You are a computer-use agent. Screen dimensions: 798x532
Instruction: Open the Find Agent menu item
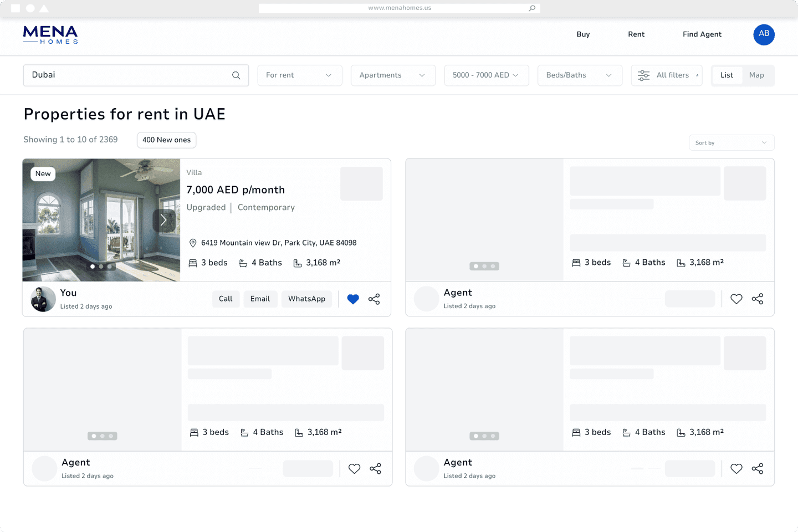(x=702, y=34)
